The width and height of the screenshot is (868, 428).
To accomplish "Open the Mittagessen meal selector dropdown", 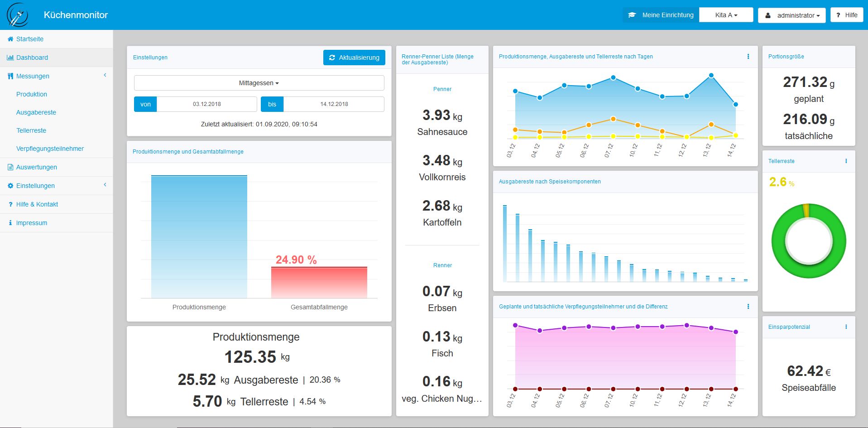I will point(259,83).
